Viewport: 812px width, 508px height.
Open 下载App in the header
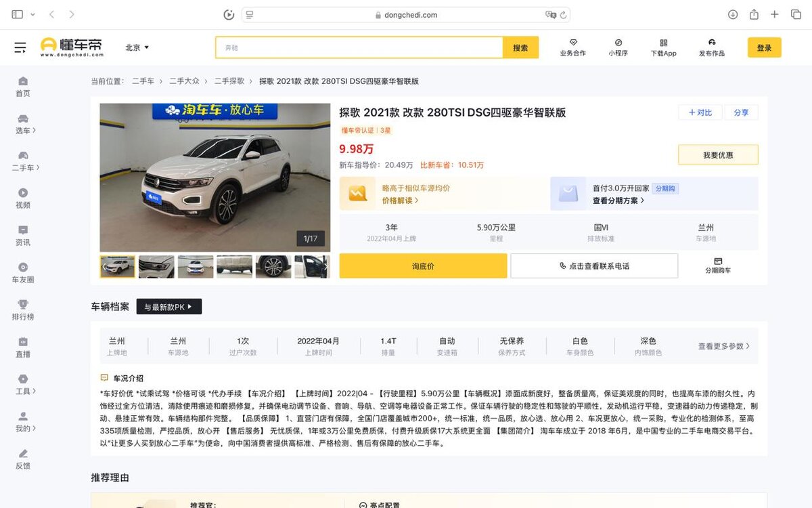pyautogui.click(x=663, y=47)
